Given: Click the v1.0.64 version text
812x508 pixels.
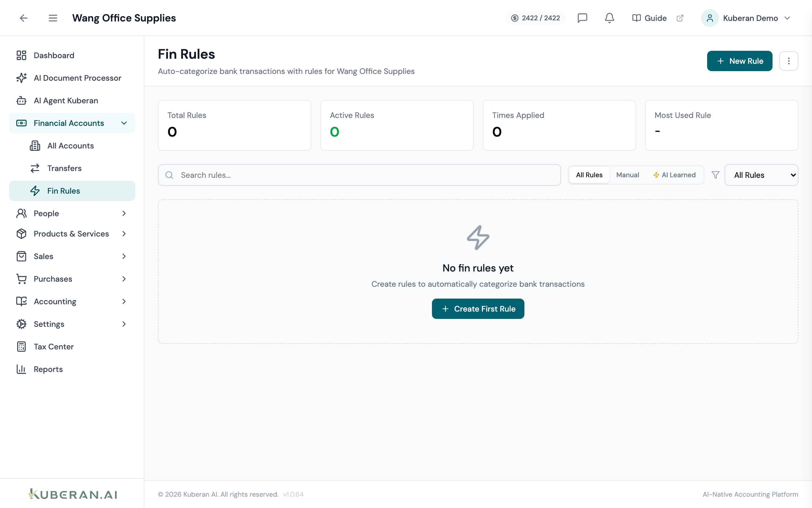Looking at the screenshot, I should pos(293,494).
